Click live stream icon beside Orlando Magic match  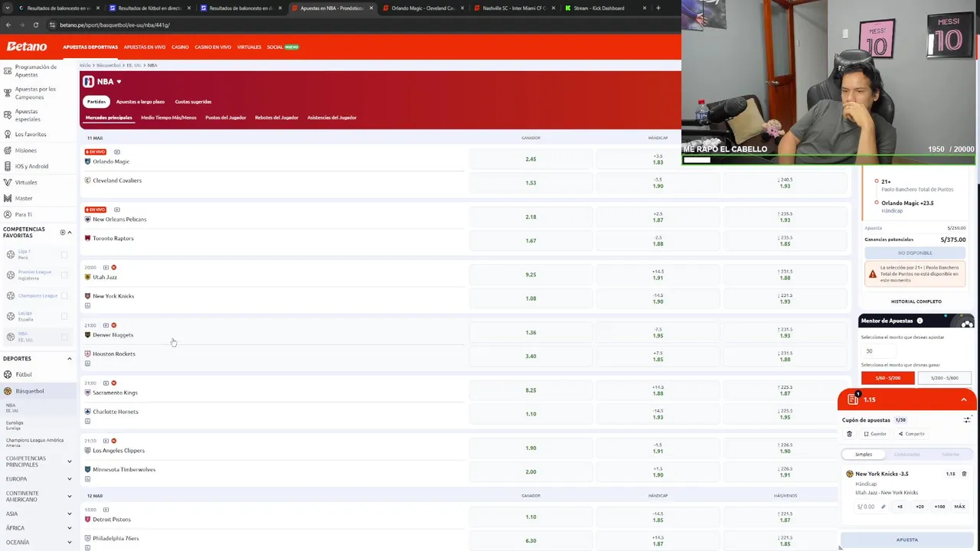point(117,152)
